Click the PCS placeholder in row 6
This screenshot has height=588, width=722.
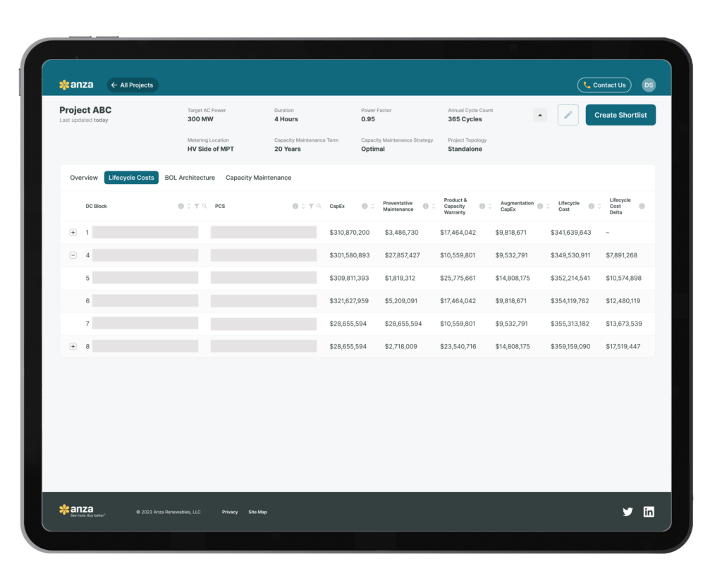pyautogui.click(x=264, y=300)
